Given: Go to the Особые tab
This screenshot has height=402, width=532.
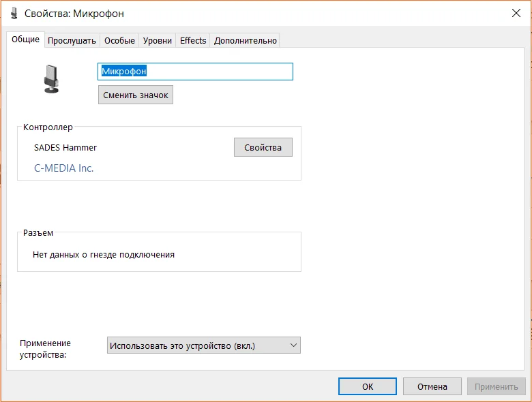Looking at the screenshot, I should click(x=119, y=41).
